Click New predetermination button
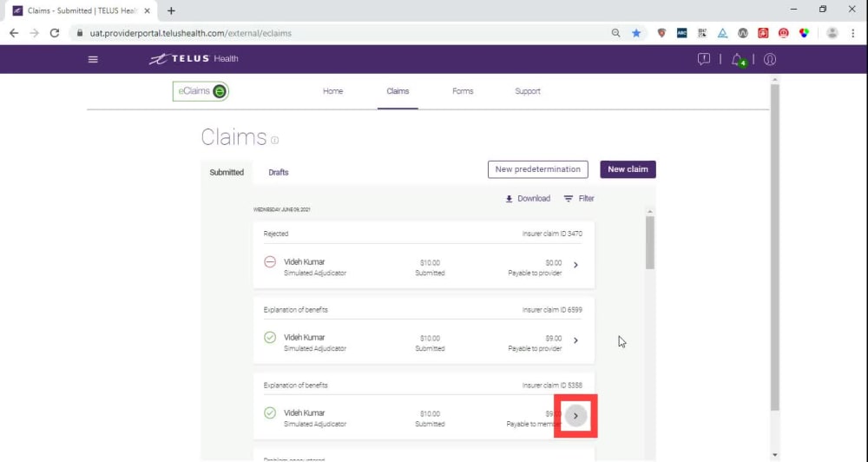The width and height of the screenshot is (868, 462). [x=538, y=169]
